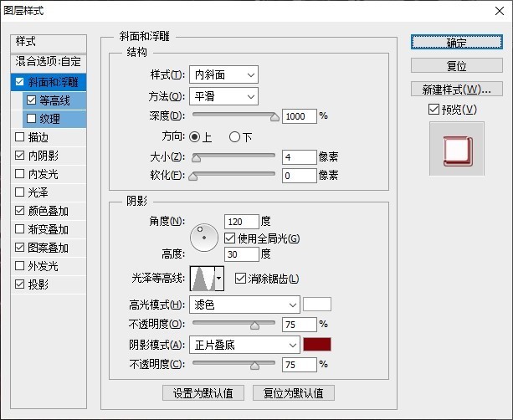This screenshot has height=420, width=513.
Task: Toggle the 使用全局光 checkbox
Action: pyautogui.click(x=232, y=238)
